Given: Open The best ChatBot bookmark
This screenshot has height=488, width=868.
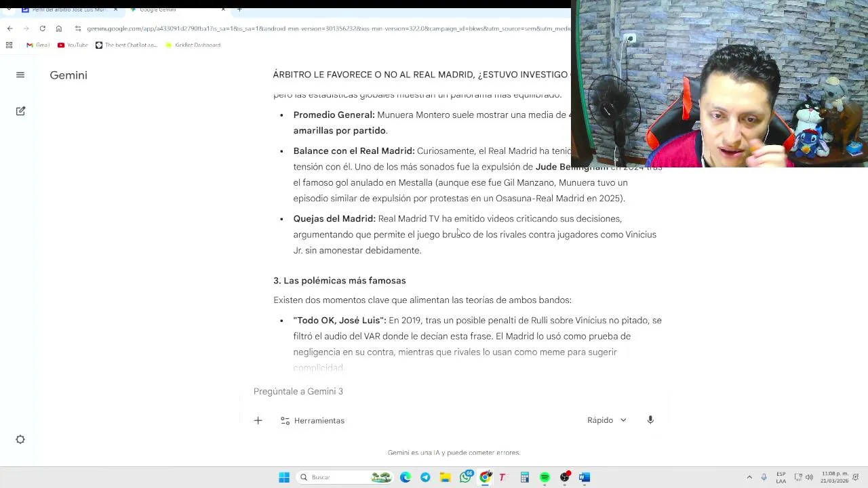Looking at the screenshot, I should [x=126, y=45].
